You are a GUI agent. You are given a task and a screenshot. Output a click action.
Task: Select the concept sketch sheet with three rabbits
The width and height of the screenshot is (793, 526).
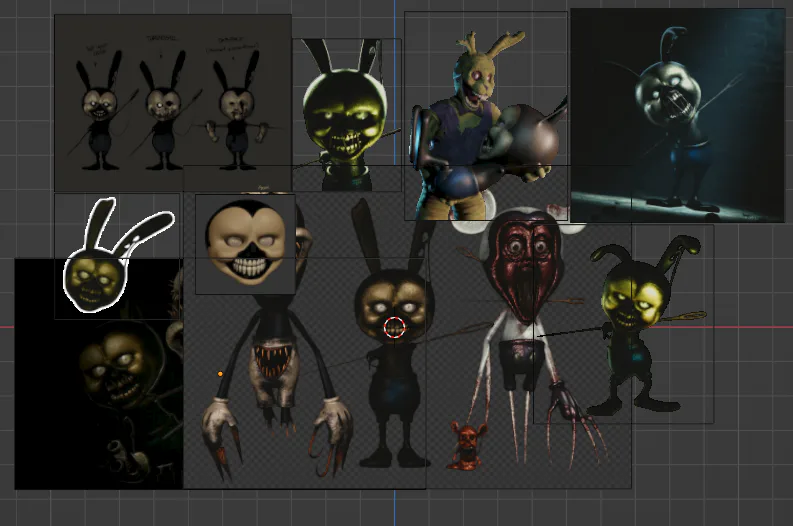pos(173,103)
